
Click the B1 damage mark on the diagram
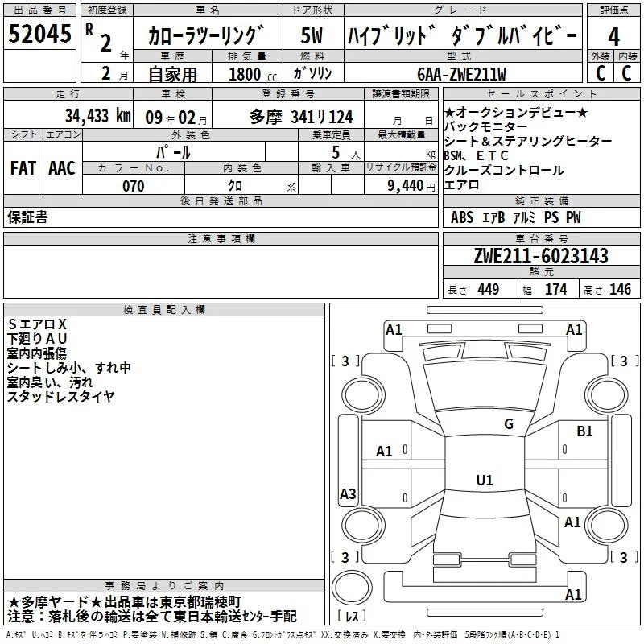[584, 431]
